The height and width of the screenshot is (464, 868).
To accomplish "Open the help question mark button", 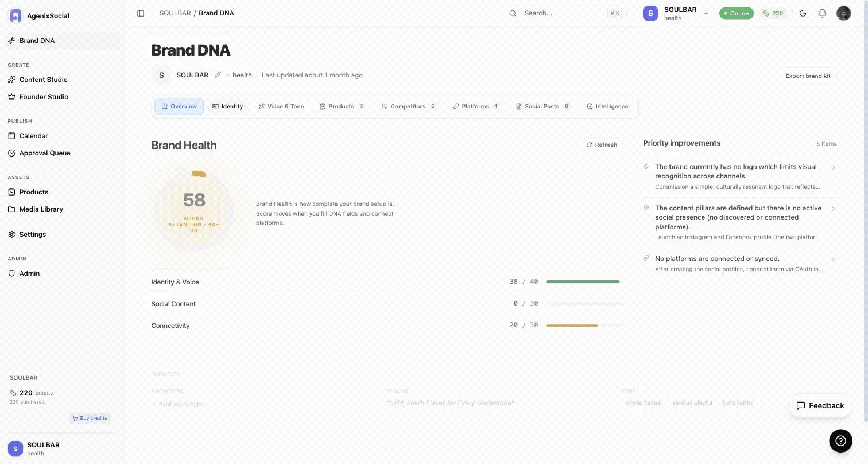I will click(x=840, y=440).
